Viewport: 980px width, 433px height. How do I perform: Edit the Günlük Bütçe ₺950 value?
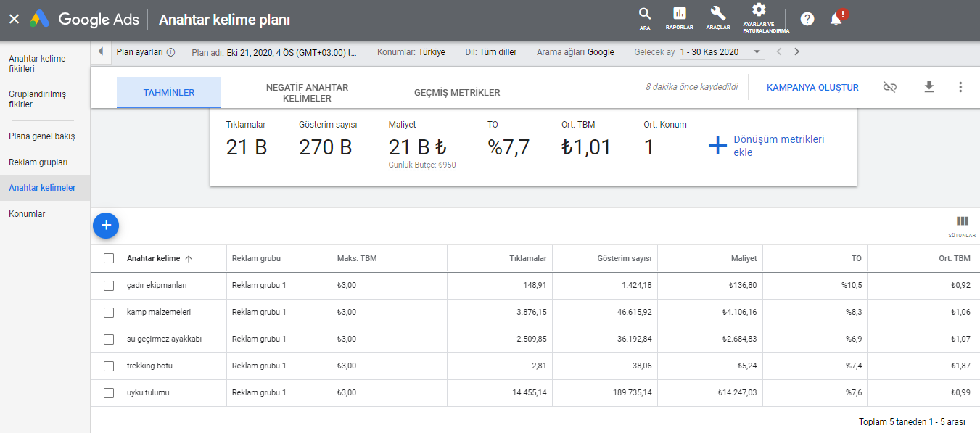tap(422, 165)
